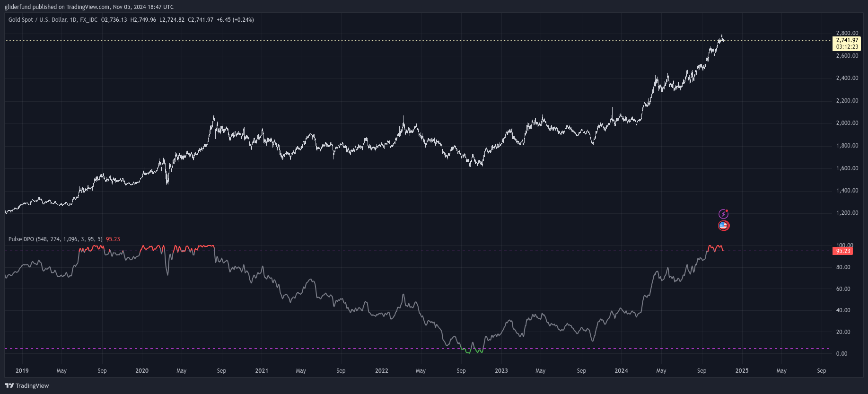This screenshot has height=394, width=868.
Task: Click the 2021 label on time axis
Action: [x=262, y=371]
